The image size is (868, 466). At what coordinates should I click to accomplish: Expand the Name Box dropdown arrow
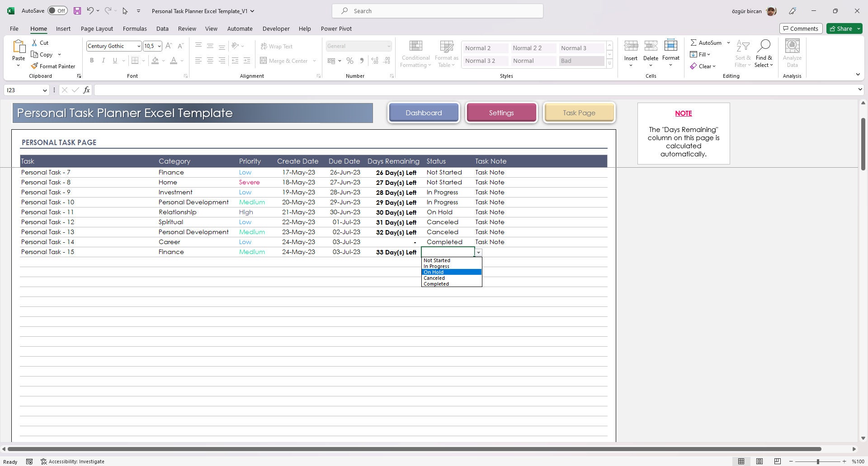44,90
